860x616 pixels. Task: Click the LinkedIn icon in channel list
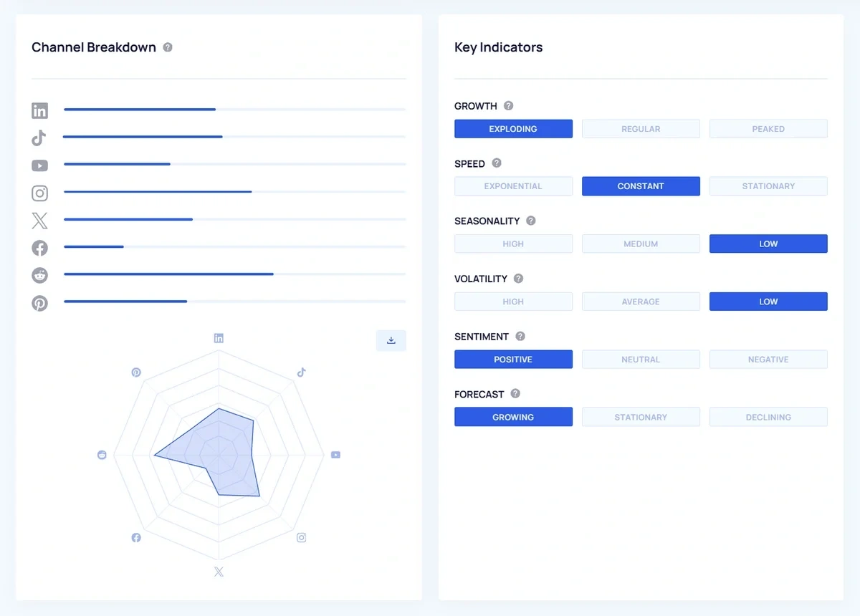39,110
